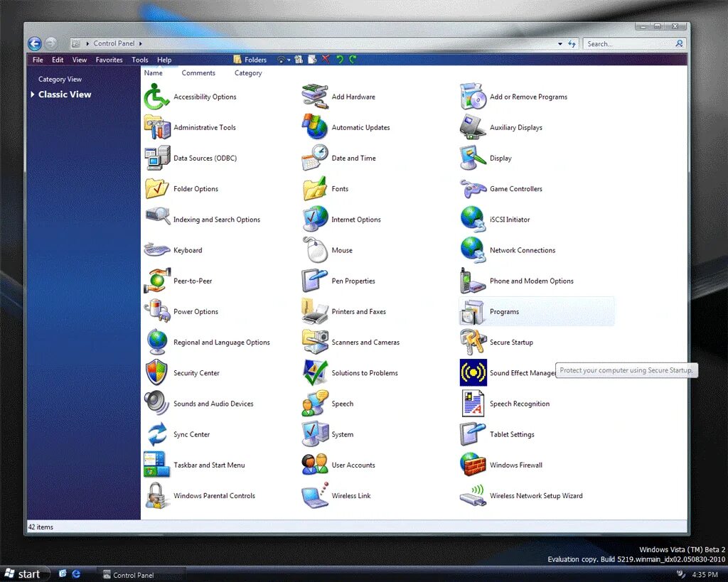Sort by the Comments column header
This screenshot has height=582, width=728.
(198, 73)
